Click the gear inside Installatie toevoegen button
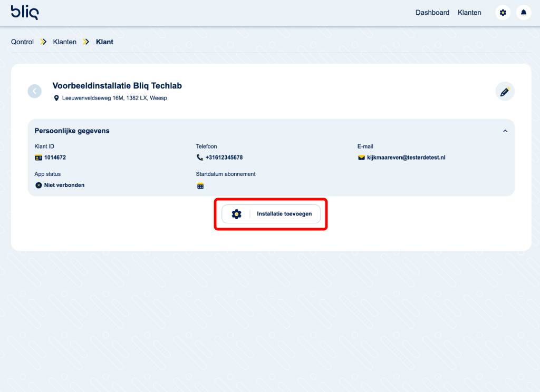Screen dimensions: 540x392 [x=236, y=214]
